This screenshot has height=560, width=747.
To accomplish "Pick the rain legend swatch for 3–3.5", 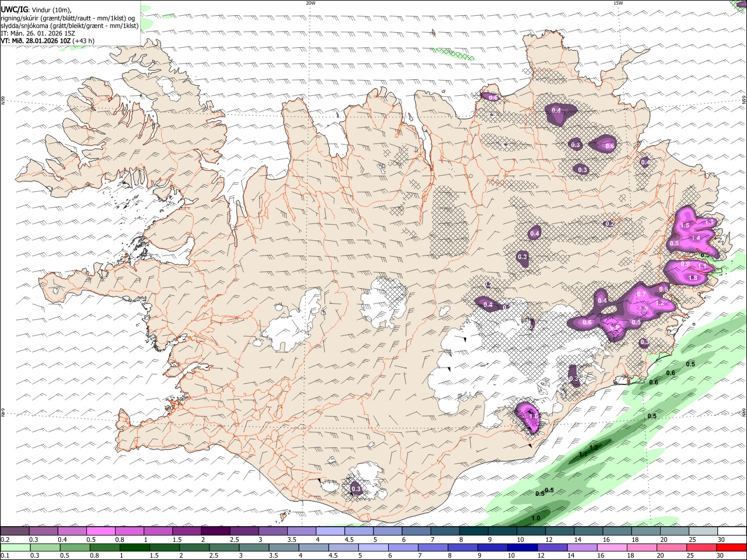I will coord(254,547).
